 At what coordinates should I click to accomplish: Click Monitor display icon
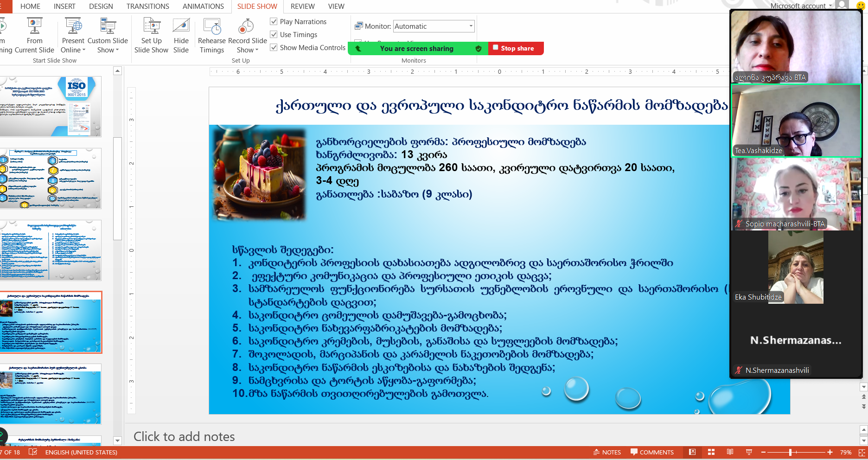click(x=359, y=26)
